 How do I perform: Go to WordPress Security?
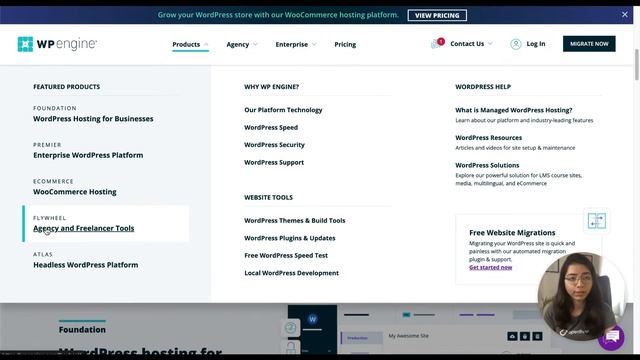274,145
